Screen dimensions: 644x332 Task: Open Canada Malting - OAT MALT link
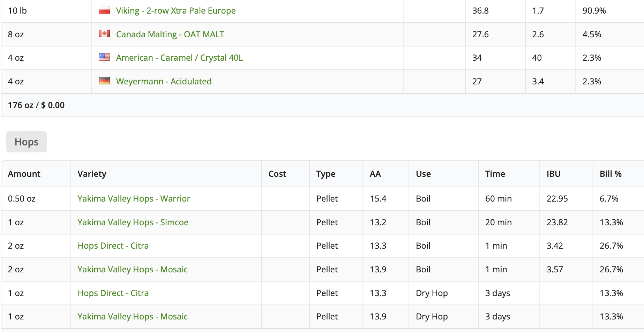tap(170, 34)
